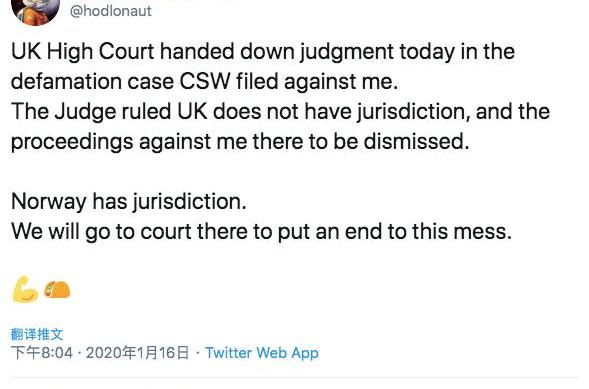Click the phrase "proceedings against me"

coord(129,142)
